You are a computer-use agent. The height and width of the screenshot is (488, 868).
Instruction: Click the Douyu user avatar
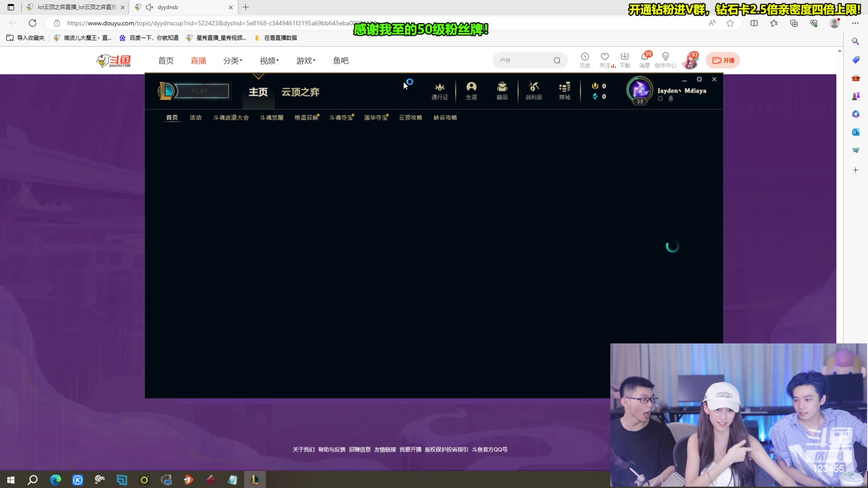click(690, 61)
